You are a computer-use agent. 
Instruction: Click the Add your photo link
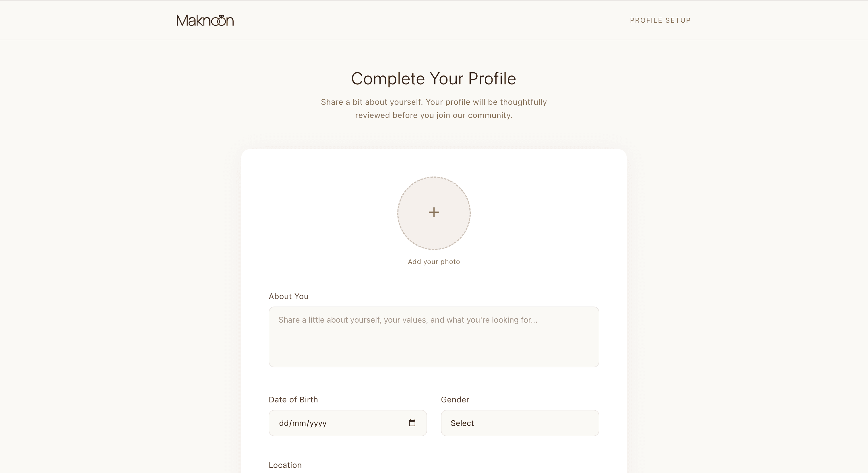(x=434, y=261)
